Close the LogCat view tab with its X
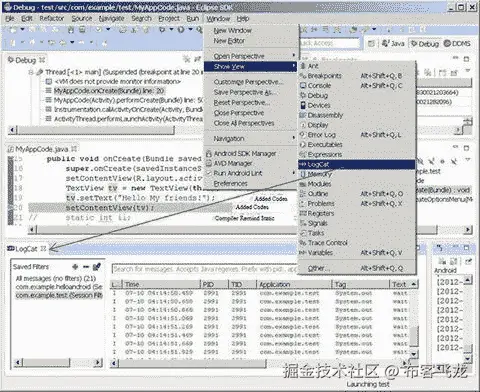Viewport: 480px width, 392px height. 43,249
